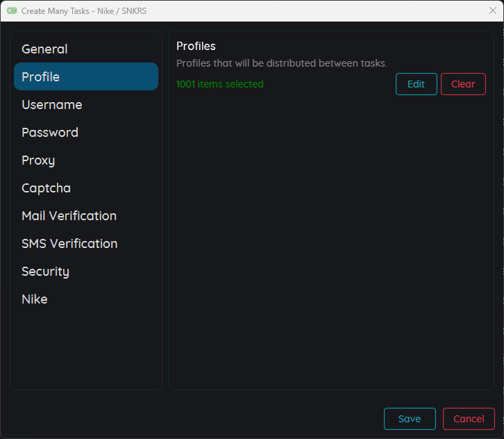Select SMS Verification in sidebar
Screen dimensions: 504x439
coord(69,244)
